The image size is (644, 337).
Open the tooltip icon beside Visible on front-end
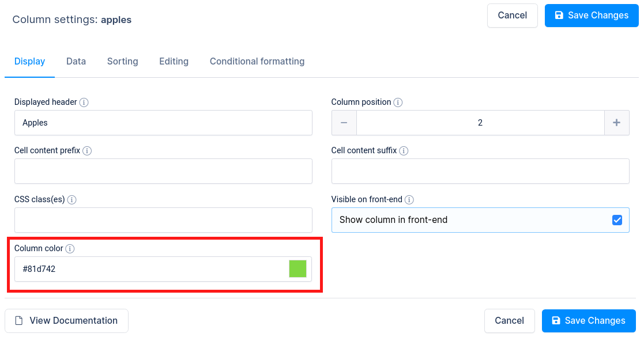(409, 199)
